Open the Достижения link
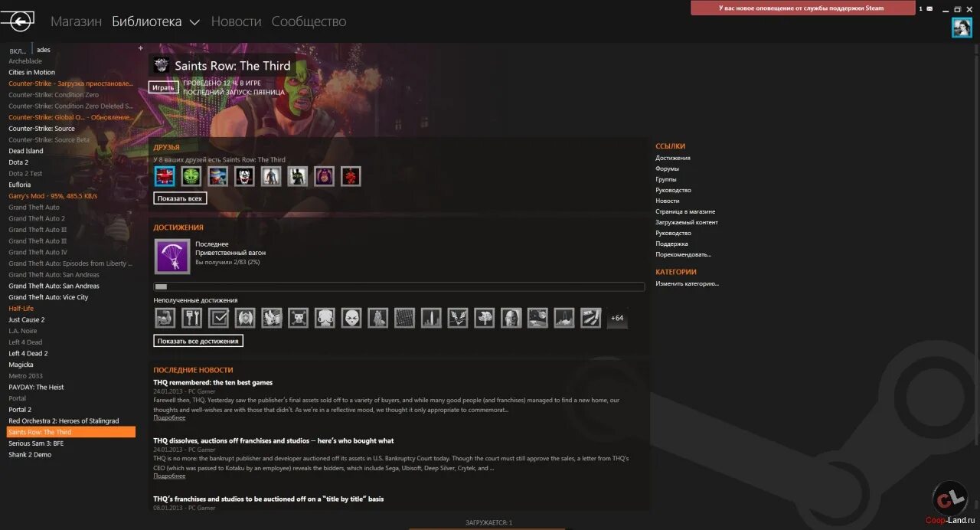This screenshot has height=530, width=980. (673, 158)
